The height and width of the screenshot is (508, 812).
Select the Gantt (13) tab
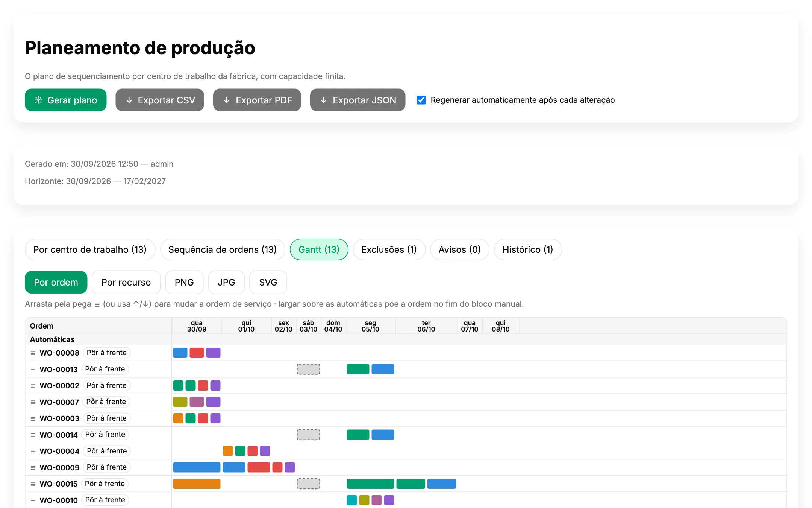(x=319, y=249)
